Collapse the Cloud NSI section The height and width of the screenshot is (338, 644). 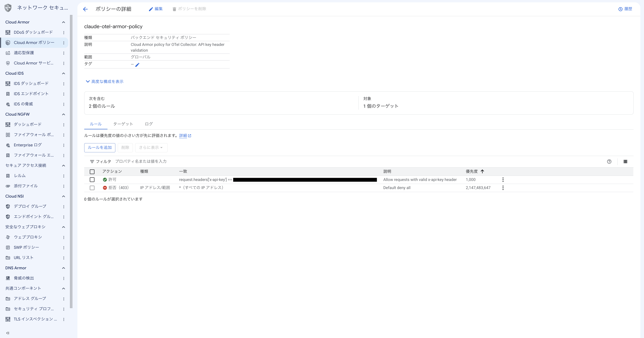64,196
